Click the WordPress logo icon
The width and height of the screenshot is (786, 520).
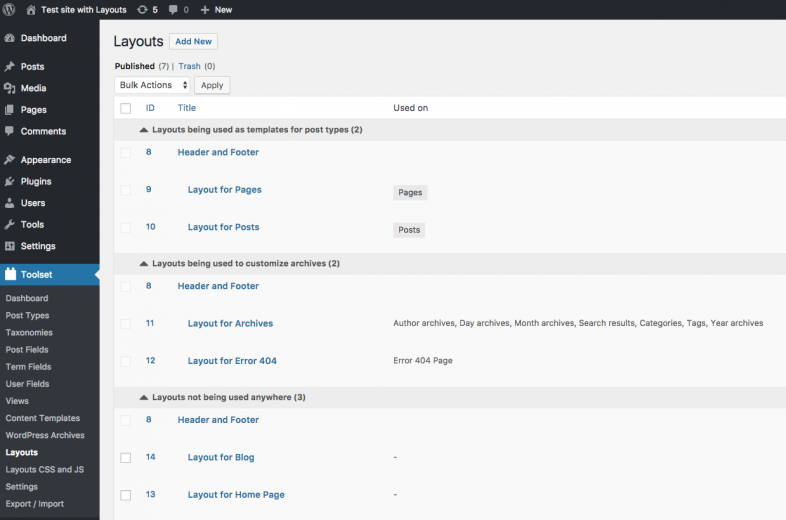[x=9, y=10]
